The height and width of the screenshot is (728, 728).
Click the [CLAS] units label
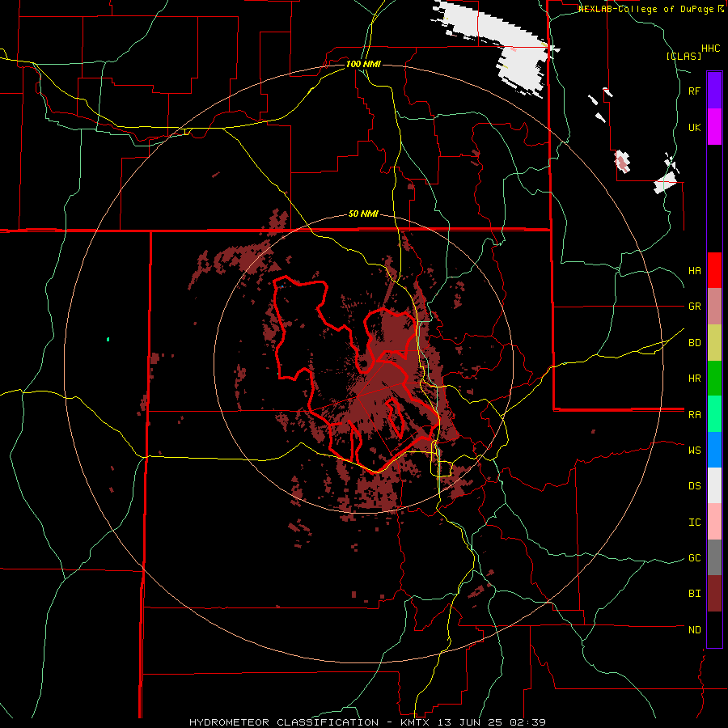[684, 57]
